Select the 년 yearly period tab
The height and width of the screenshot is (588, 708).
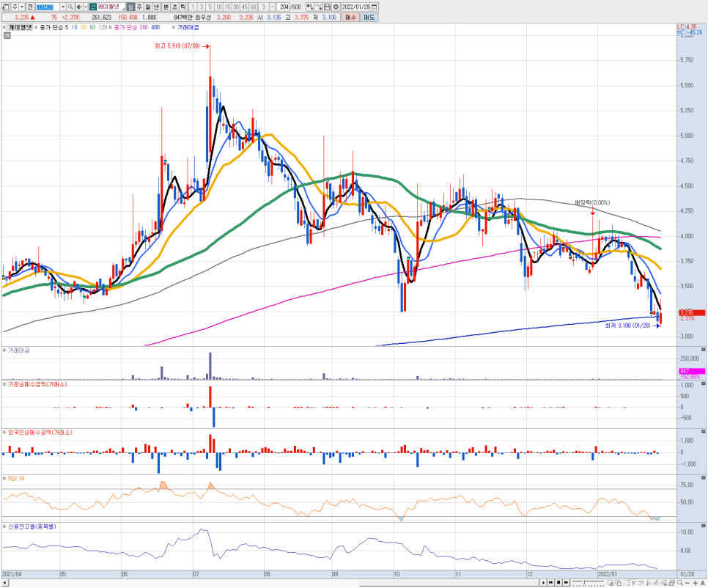coord(156,7)
